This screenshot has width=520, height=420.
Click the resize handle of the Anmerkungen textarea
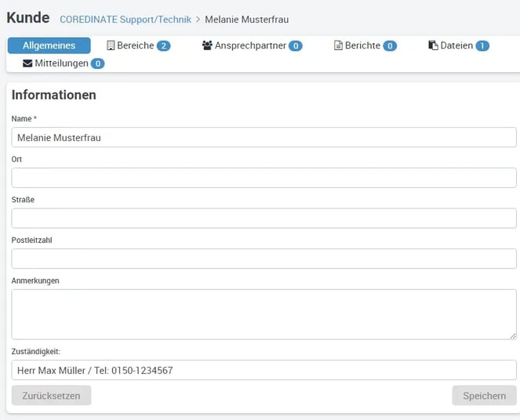tap(512, 335)
